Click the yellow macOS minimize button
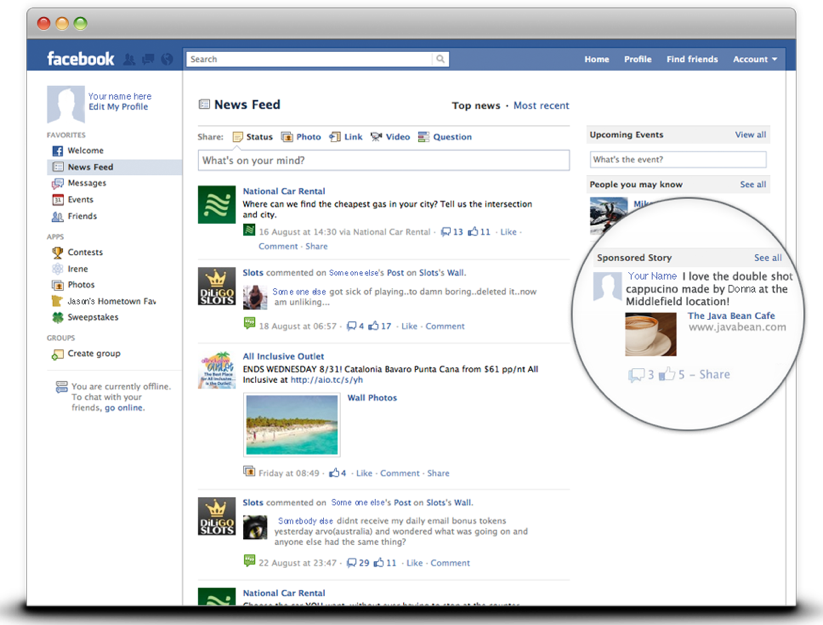The width and height of the screenshot is (823, 625). [x=62, y=24]
